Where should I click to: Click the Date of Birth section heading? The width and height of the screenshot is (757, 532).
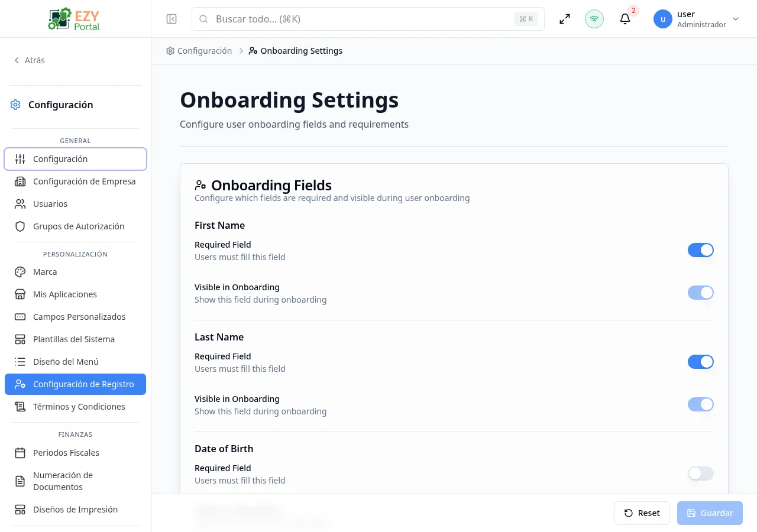click(224, 449)
